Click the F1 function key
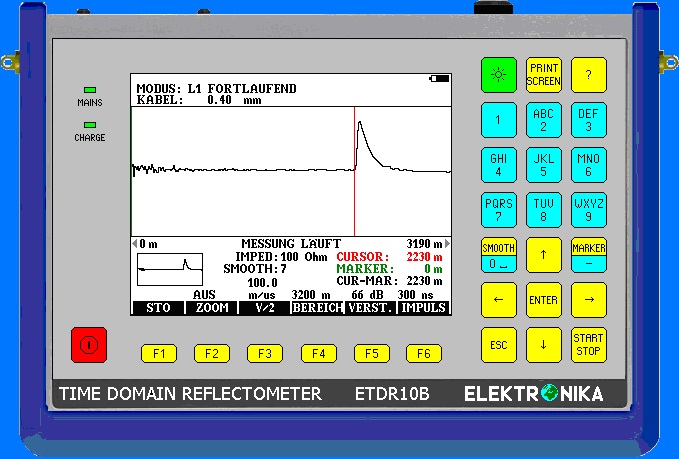679x459 pixels. (159, 354)
